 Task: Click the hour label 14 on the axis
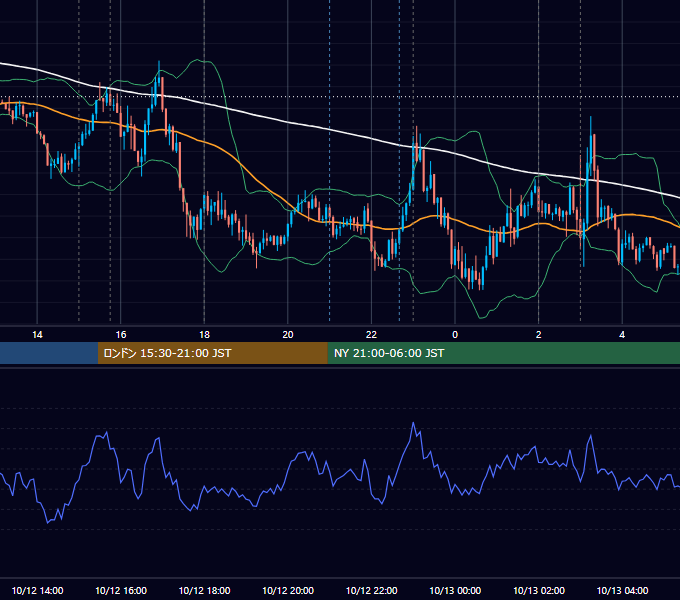(x=37, y=335)
